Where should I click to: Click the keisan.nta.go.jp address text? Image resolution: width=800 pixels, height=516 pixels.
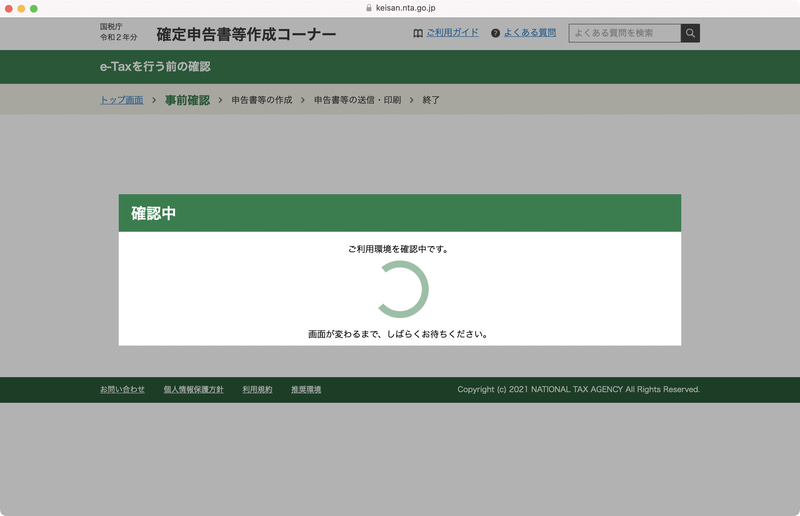406,8
